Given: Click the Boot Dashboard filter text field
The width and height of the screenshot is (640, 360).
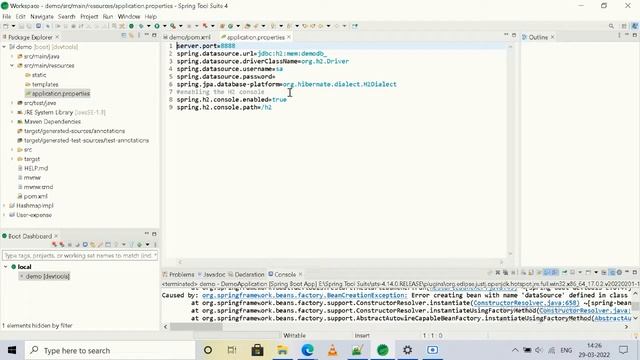Looking at the screenshot, I should pyautogui.click(x=80, y=256).
